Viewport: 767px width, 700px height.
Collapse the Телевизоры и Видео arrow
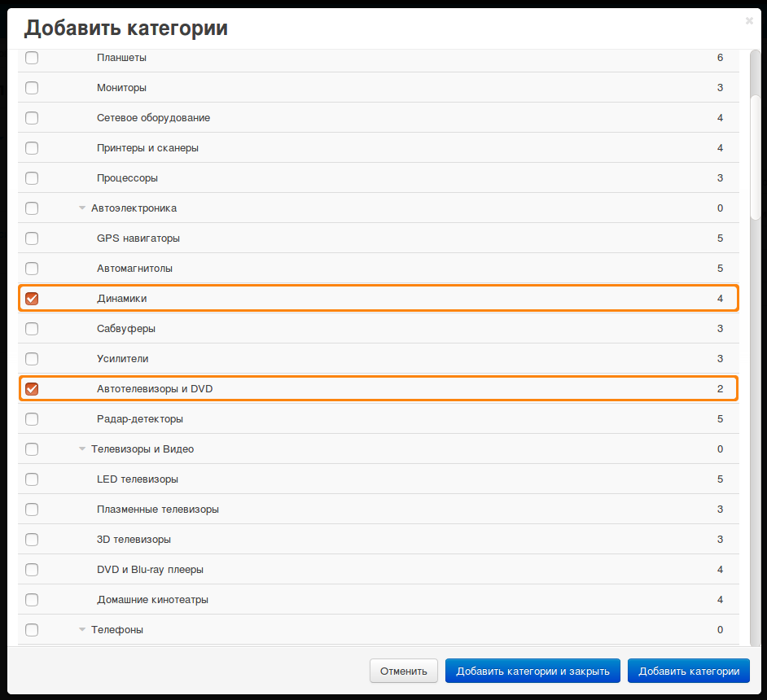[82, 448]
